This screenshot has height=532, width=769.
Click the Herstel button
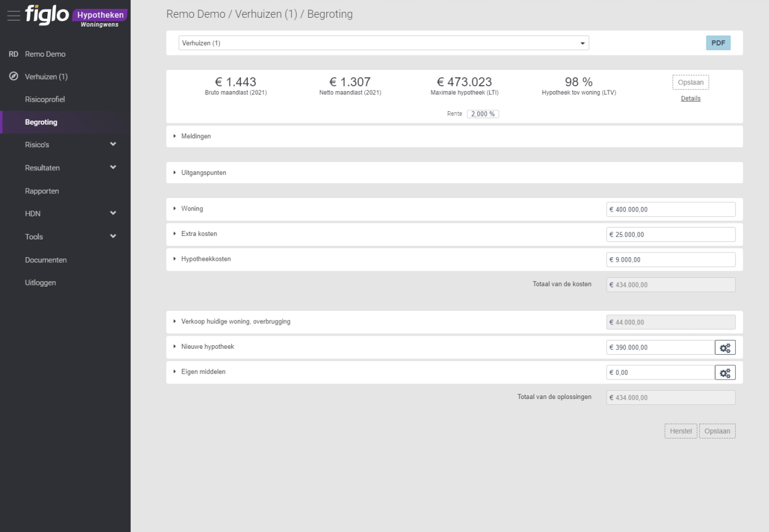tap(680, 432)
